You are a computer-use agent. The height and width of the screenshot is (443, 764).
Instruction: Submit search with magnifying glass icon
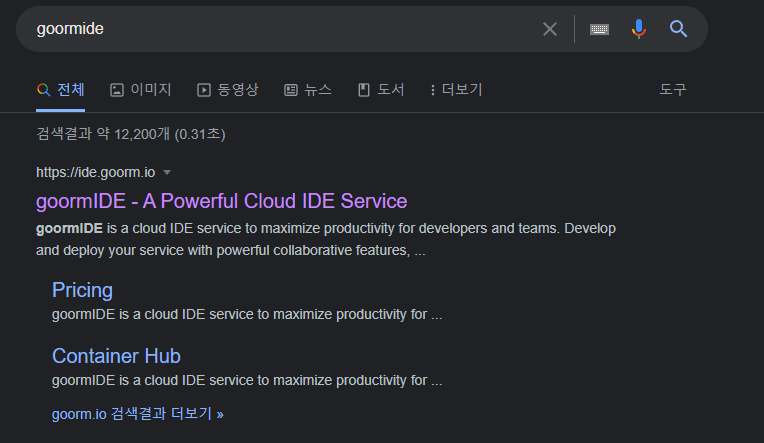tap(678, 29)
